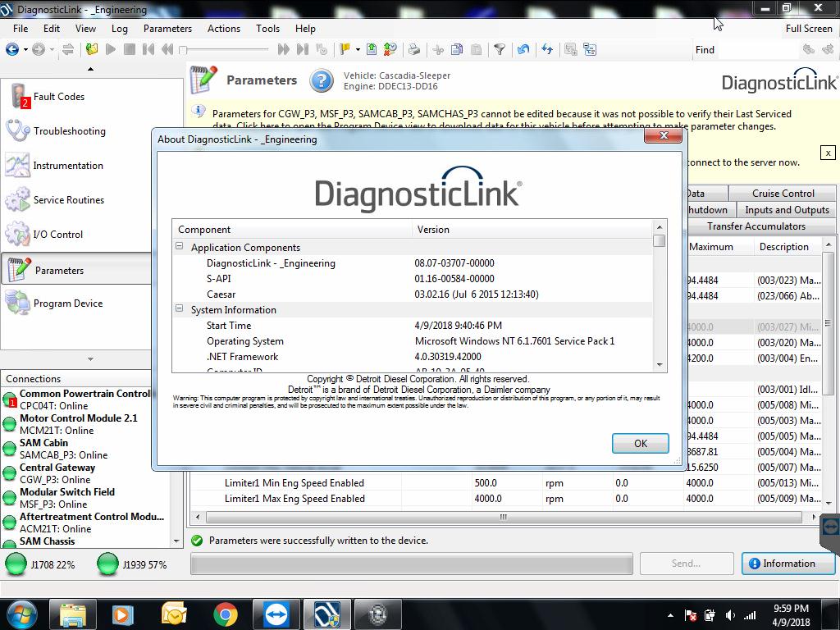Open Google Chrome from the taskbar

[x=226, y=614]
